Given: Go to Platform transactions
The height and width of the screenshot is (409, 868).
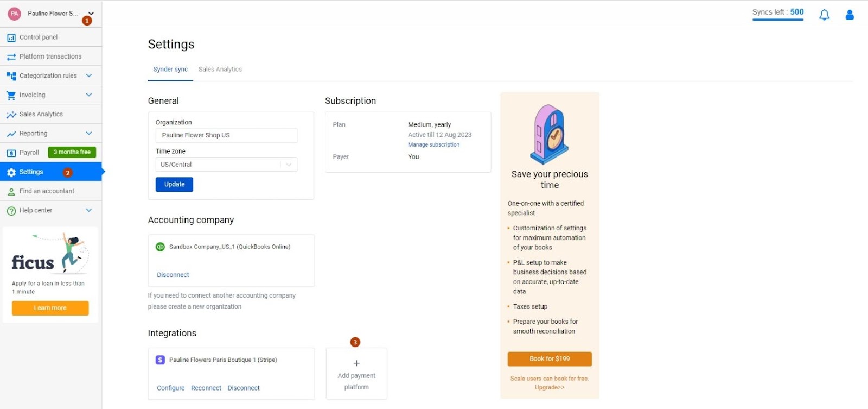Looking at the screenshot, I should point(51,56).
